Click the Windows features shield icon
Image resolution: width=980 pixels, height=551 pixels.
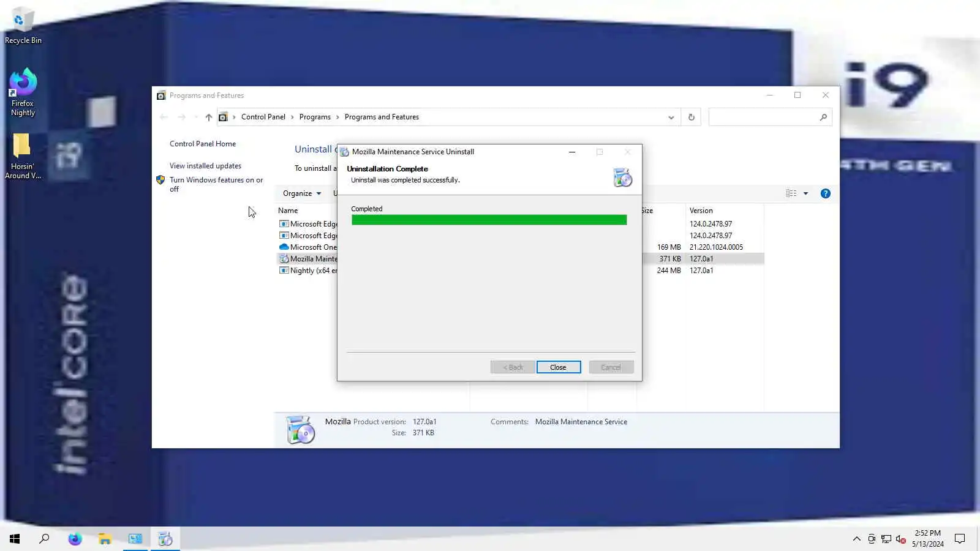(x=160, y=180)
